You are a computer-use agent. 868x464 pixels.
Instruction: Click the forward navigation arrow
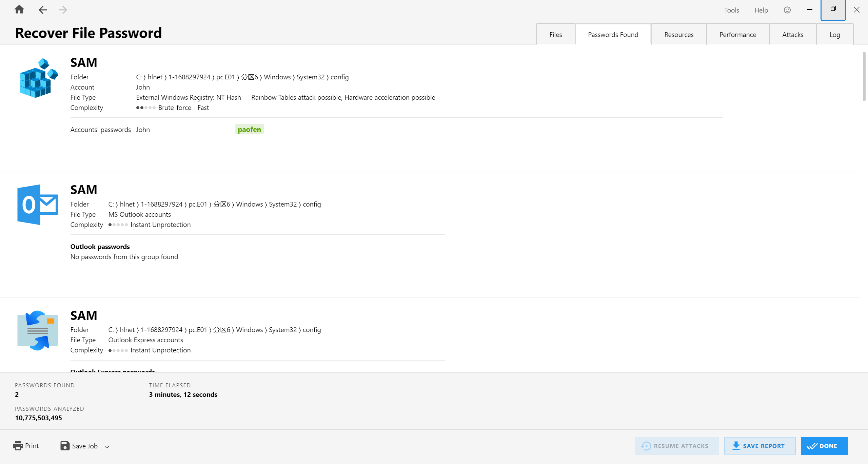pyautogui.click(x=63, y=10)
